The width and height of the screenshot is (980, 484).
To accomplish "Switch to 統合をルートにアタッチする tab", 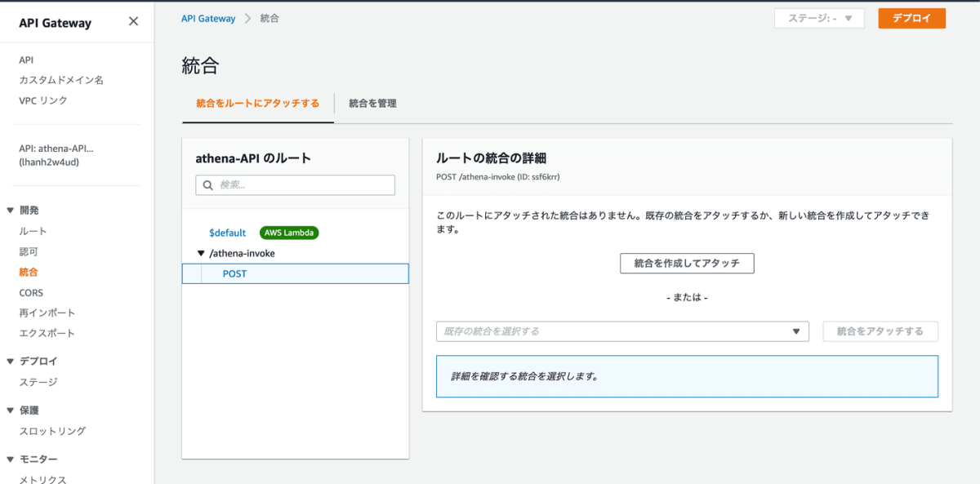I will click(x=258, y=104).
